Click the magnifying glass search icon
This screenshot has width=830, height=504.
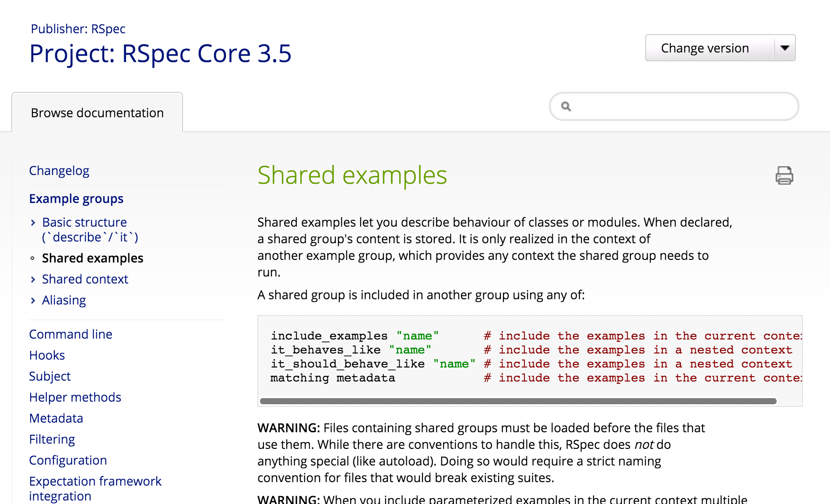click(566, 106)
